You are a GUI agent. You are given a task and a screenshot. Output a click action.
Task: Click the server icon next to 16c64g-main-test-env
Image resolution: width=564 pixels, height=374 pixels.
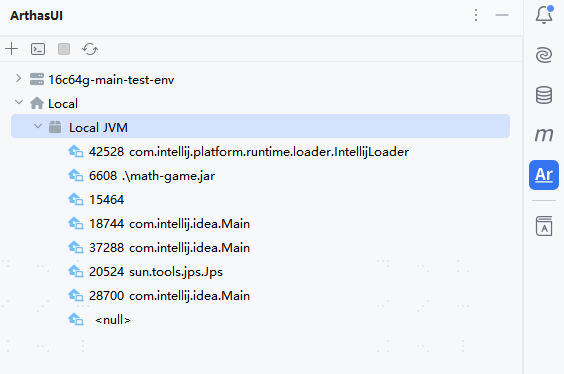[x=37, y=79]
